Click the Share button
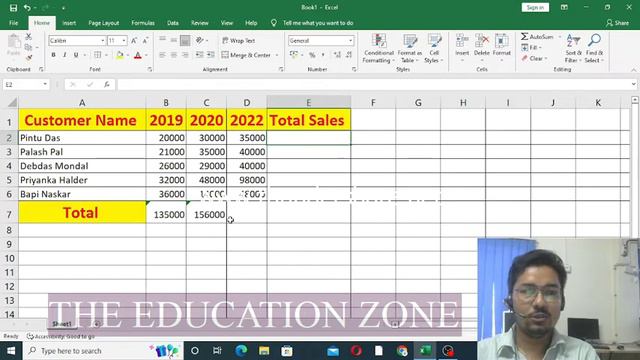Viewport: 640px width, 360px height. pyautogui.click(x=618, y=23)
